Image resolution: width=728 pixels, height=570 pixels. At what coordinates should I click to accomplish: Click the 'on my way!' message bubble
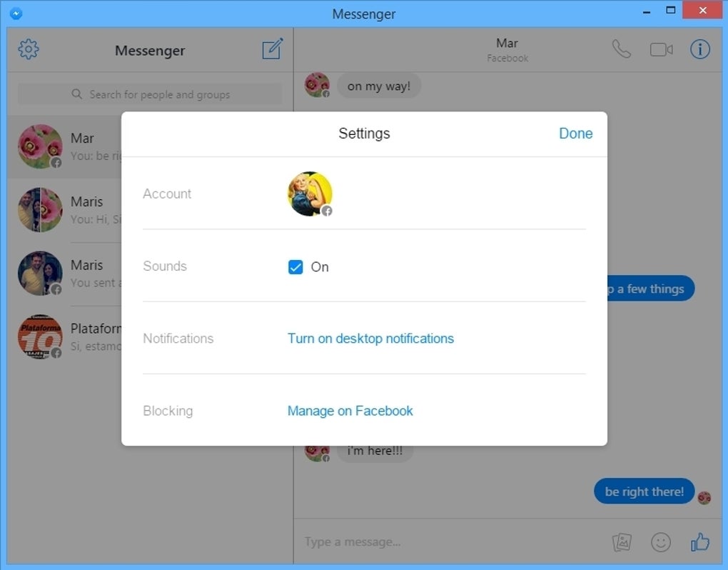[379, 86]
